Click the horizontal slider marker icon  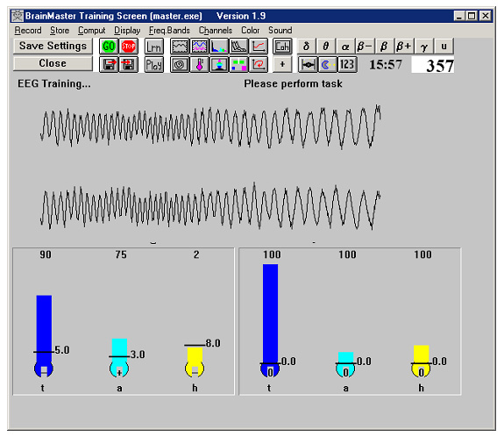pos(308,65)
